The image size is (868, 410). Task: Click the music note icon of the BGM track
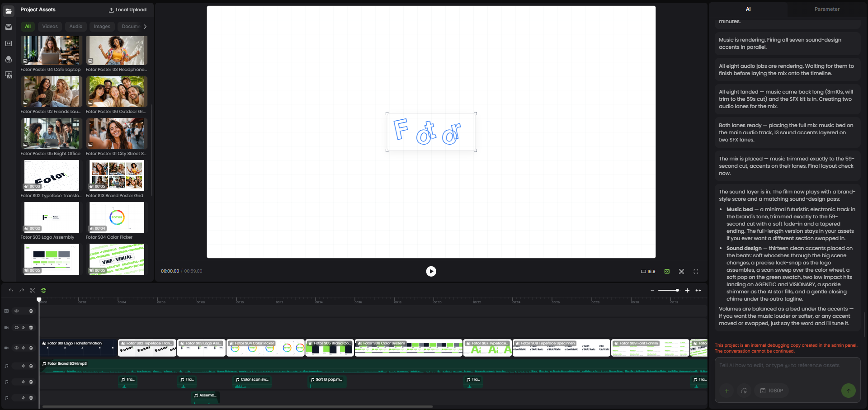6,366
